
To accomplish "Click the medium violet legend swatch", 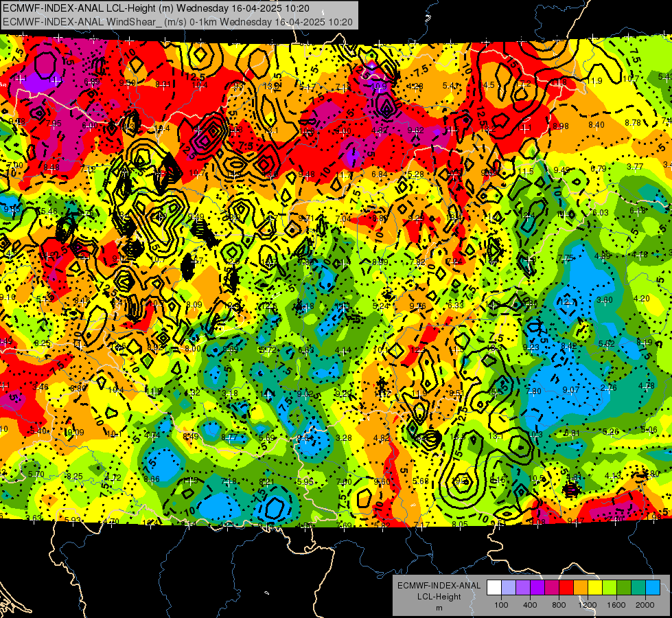I will [523, 588].
